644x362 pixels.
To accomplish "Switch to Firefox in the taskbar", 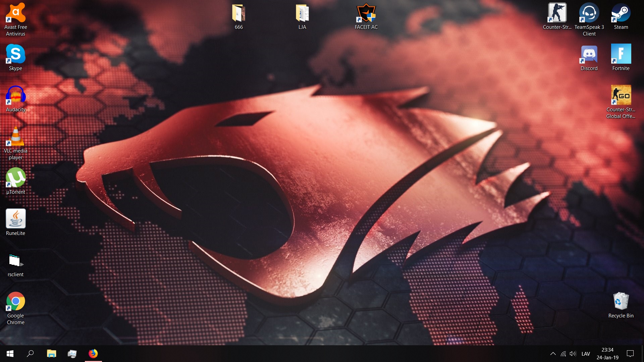I will tap(93, 354).
